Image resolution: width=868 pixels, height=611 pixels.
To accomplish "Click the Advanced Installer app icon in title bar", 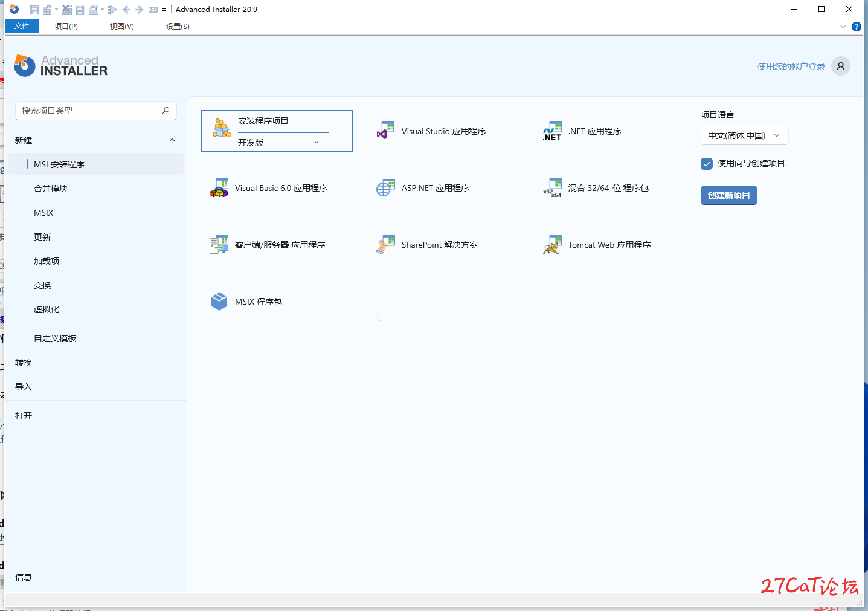I will click(14, 9).
